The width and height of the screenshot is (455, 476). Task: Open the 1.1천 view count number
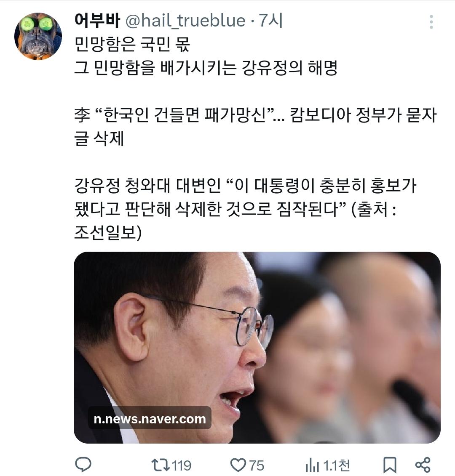pyautogui.click(x=337, y=465)
